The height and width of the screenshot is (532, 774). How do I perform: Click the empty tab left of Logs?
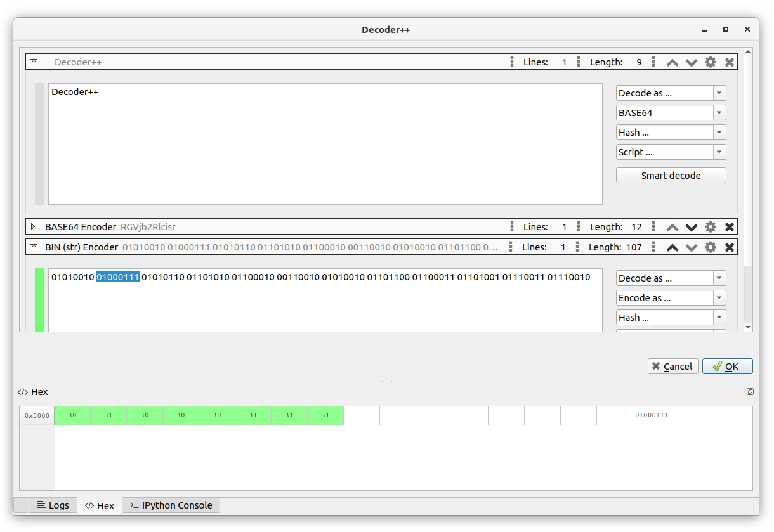point(21,505)
